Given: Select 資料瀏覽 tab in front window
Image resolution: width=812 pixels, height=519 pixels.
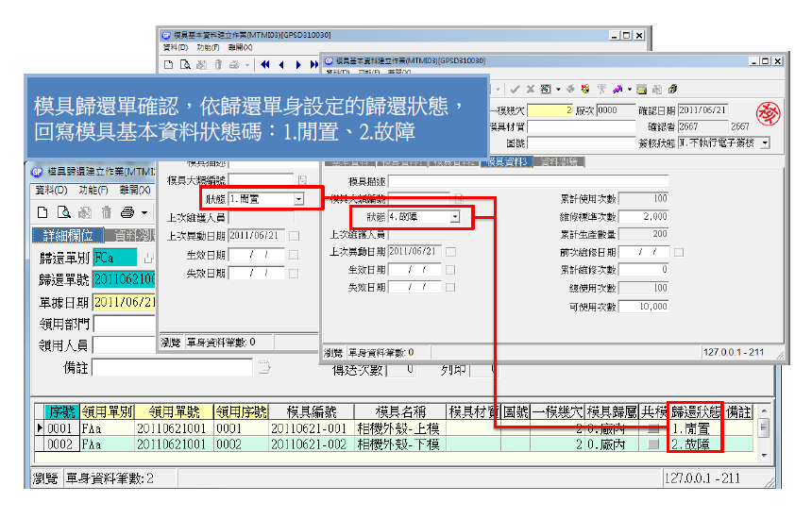Looking at the screenshot, I should [x=559, y=162].
